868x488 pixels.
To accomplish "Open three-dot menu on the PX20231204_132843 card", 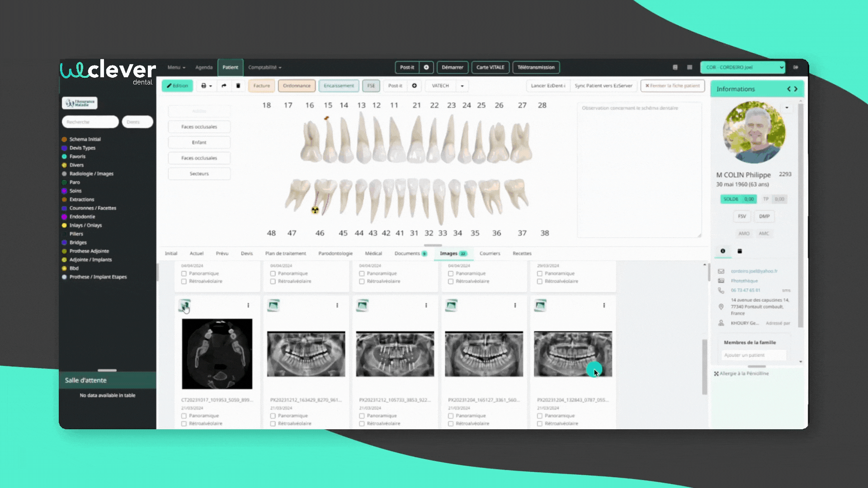I will [604, 305].
